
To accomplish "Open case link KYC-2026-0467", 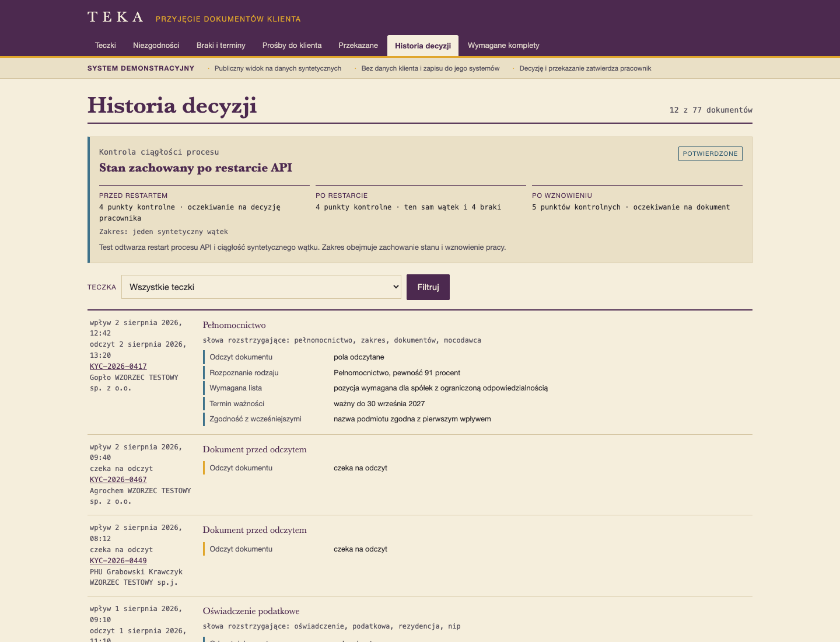I will (x=118, y=480).
